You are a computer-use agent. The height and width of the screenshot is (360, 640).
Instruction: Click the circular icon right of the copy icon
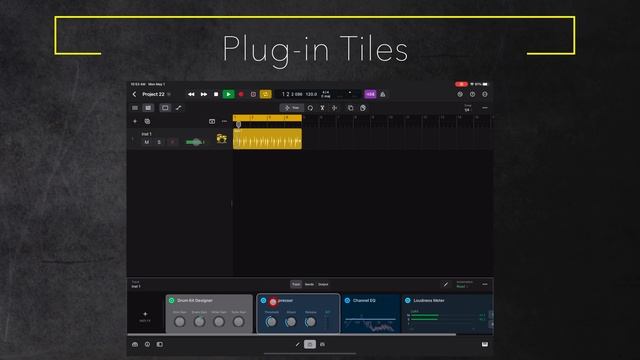pos(363,108)
